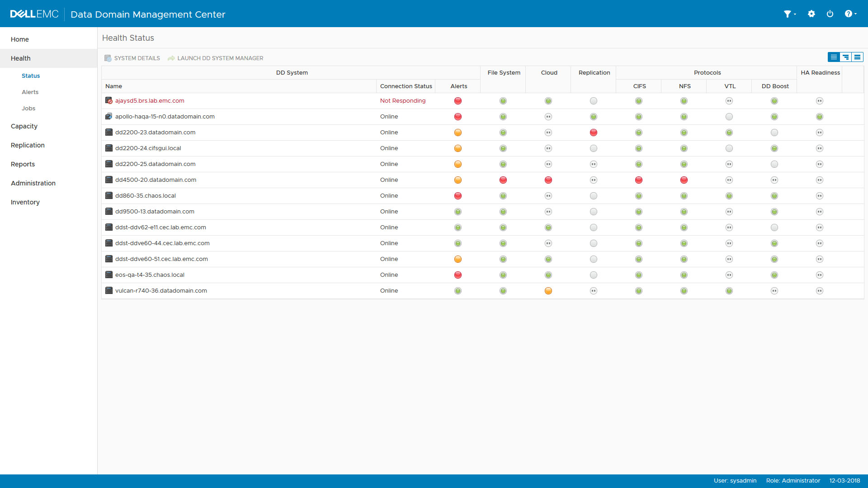Screen dimensions: 868x488
Task: Enable the hierarchical view layout toggle
Action: 845,57
